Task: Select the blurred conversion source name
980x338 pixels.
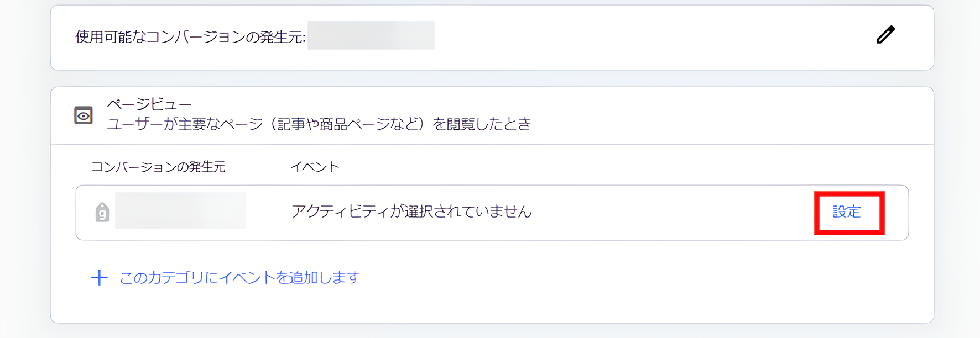Action: pos(180,210)
